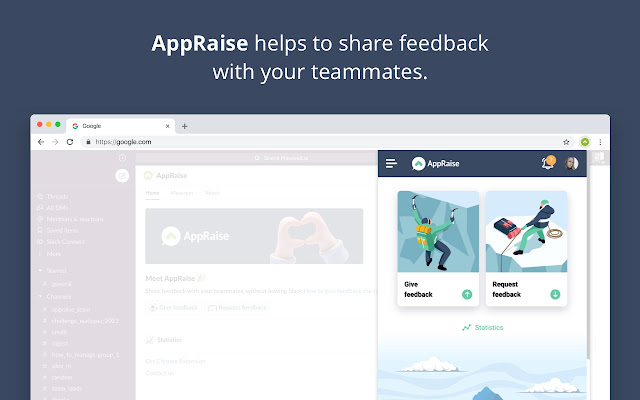Click the AppRaise app icon beside Slack title
Screen dimensions: 640x400
[x=148, y=176]
